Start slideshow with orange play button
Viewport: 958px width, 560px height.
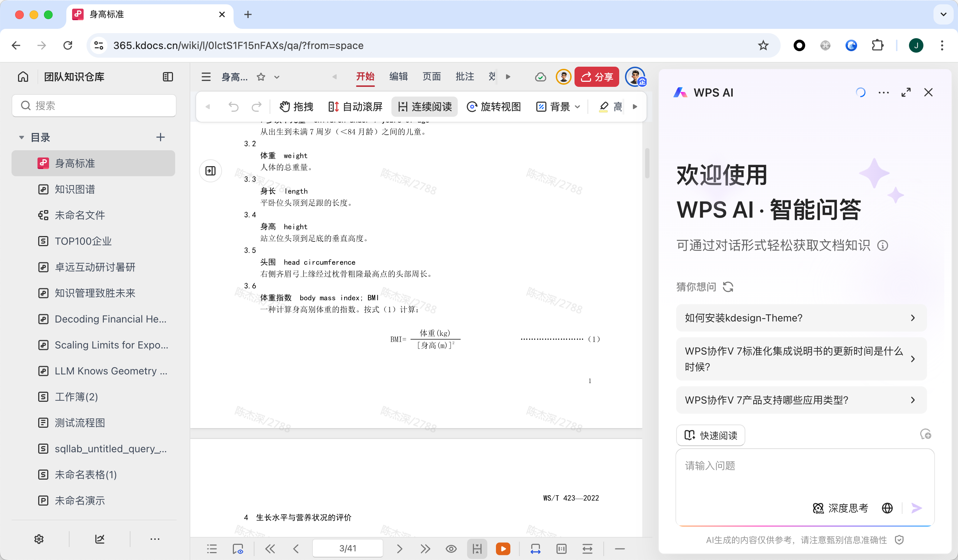click(503, 548)
